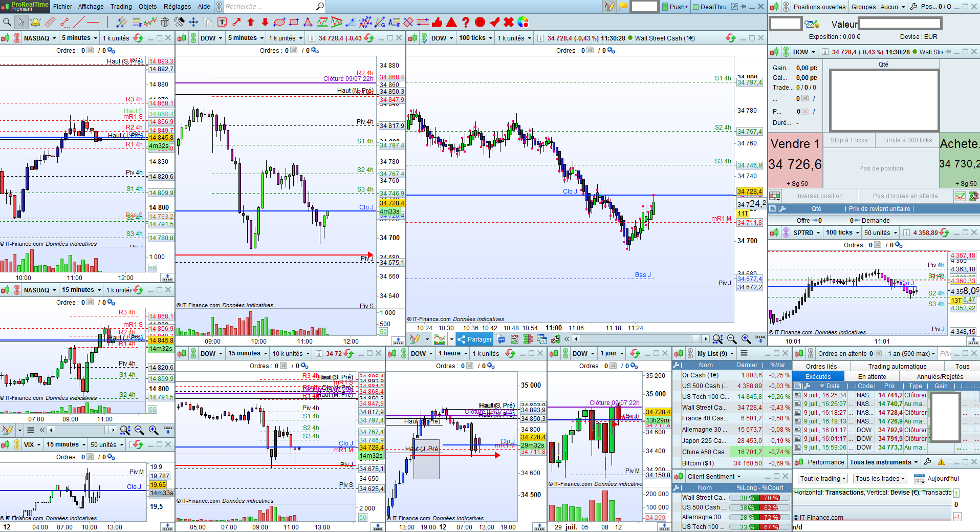The image size is (980, 532).
Task: Switch to the En attente orders tab
Action: click(x=872, y=376)
